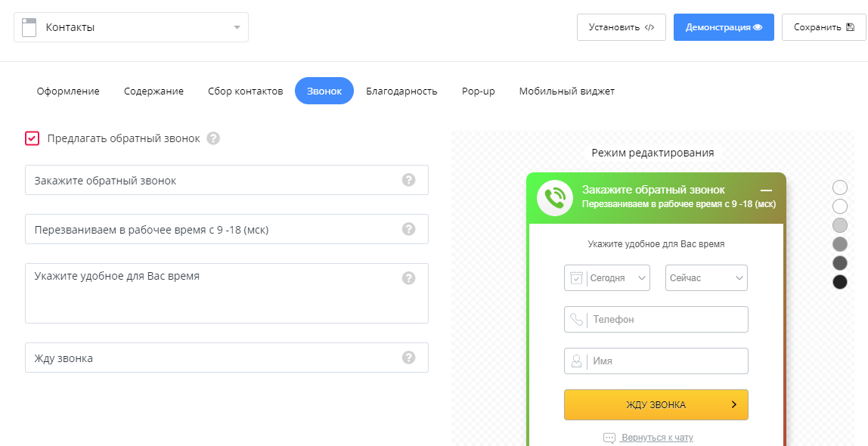Click the widget window icon beside Контакты
Image resolution: width=868 pixels, height=446 pixels.
pos(29,27)
